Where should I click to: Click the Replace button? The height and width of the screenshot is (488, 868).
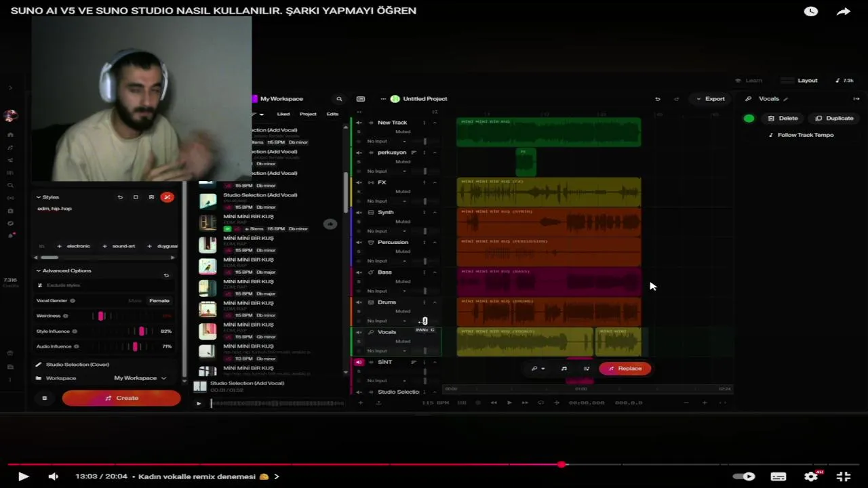[x=625, y=369]
